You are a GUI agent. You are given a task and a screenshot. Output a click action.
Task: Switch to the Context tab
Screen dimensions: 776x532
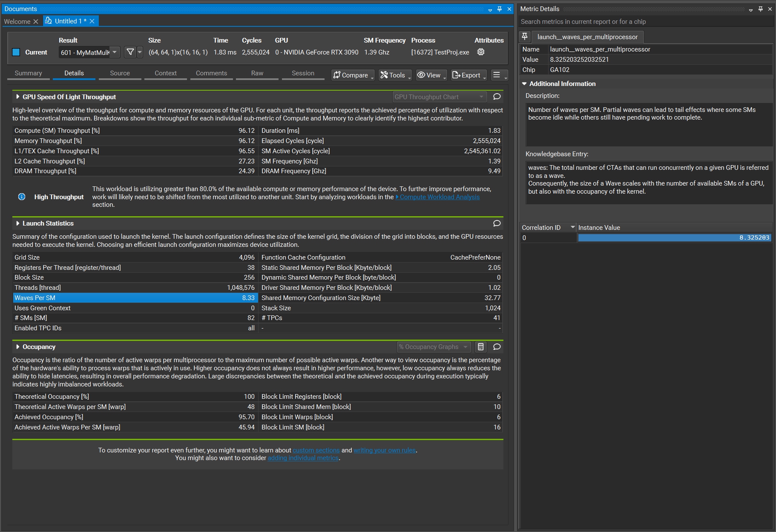tap(166, 73)
